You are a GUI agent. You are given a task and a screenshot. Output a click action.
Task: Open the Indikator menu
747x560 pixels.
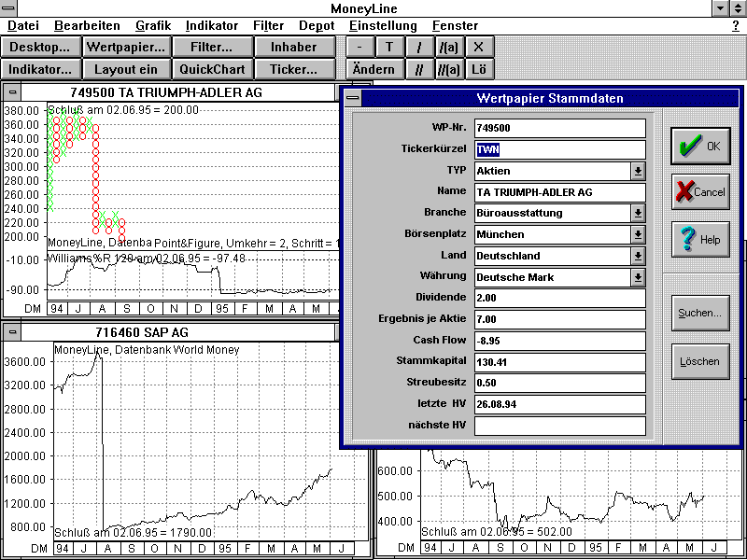coord(212,25)
